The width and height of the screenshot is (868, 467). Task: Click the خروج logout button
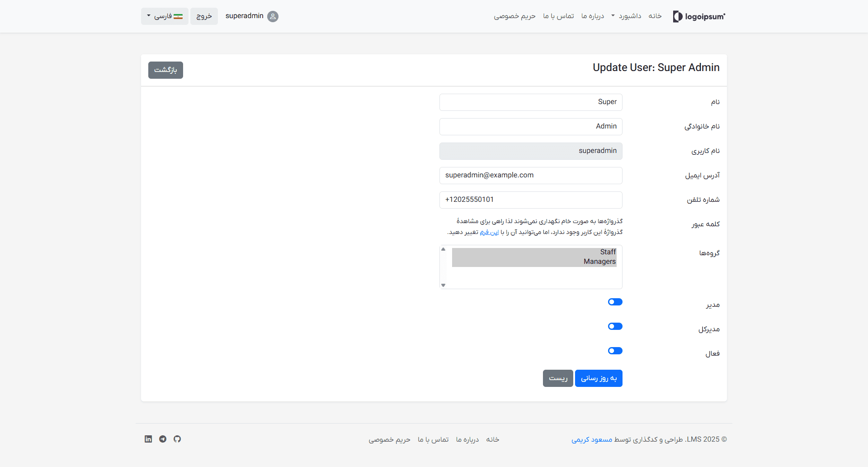click(204, 16)
